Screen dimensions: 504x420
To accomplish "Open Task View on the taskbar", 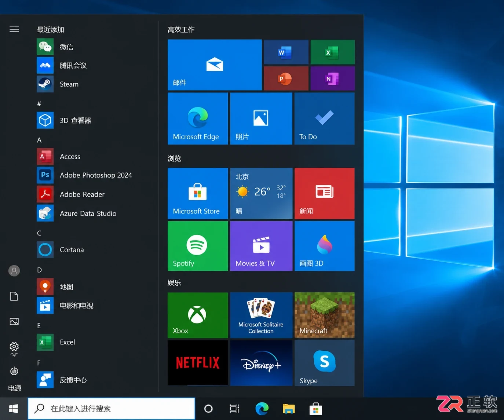I will tap(234, 409).
